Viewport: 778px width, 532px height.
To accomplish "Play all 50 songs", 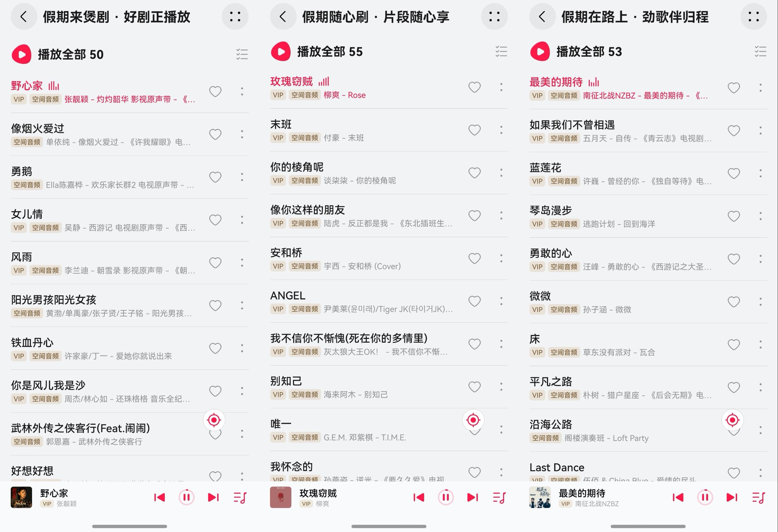I will click(x=57, y=54).
